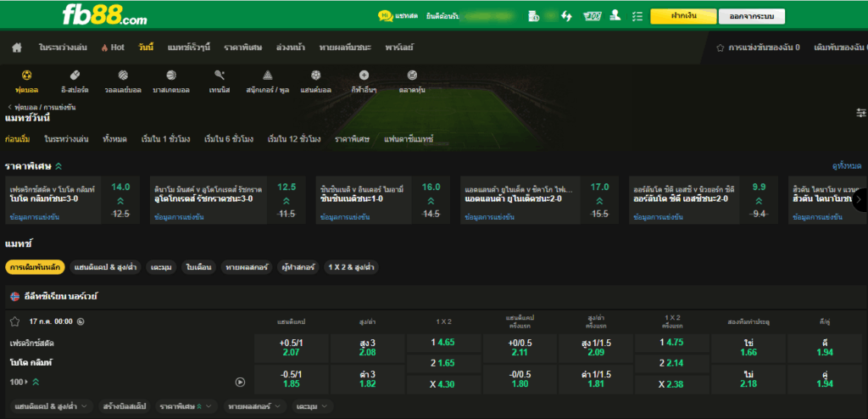Viewport: 868px width, 419px height.
Task: Go back using the breadcrumb chevron
Action: pyautogui.click(x=10, y=107)
